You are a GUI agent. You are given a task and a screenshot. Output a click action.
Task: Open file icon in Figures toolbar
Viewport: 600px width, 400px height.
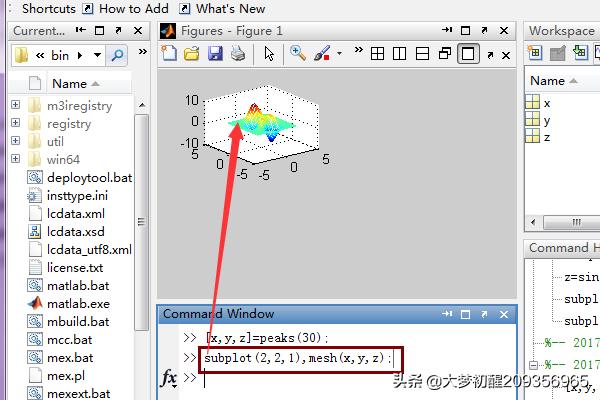192,54
